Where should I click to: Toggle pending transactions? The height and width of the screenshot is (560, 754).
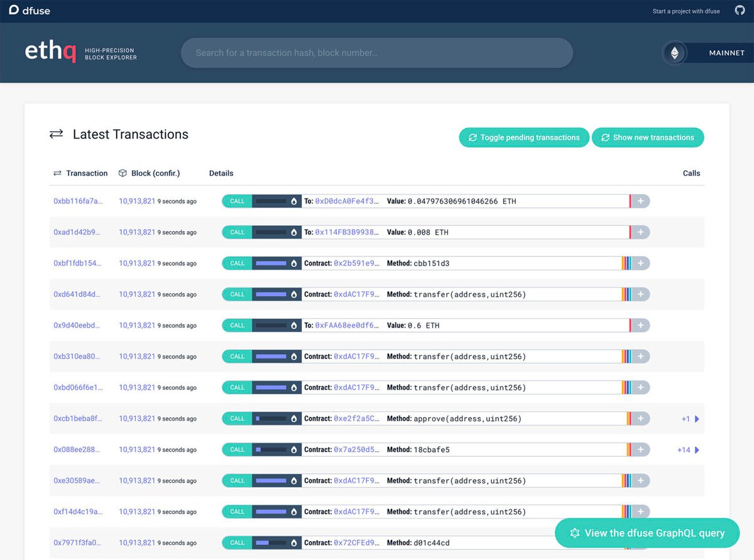(524, 137)
